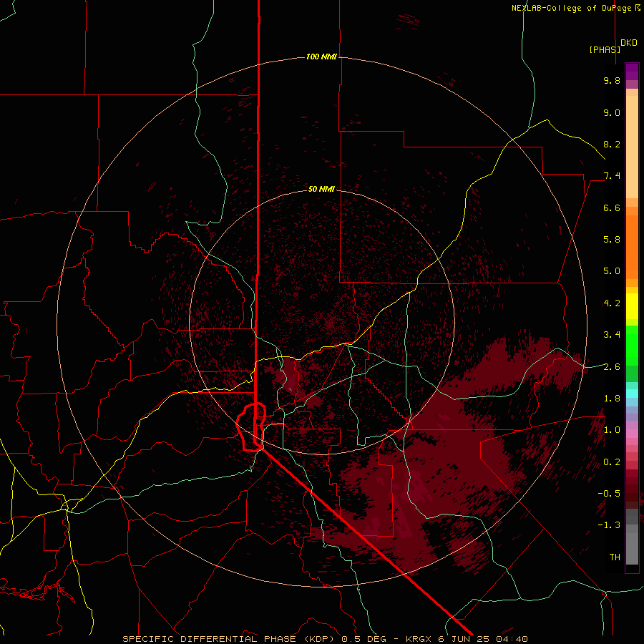Click the 100 NMI range ring label
This screenshot has width=644, height=644.
click(x=321, y=57)
